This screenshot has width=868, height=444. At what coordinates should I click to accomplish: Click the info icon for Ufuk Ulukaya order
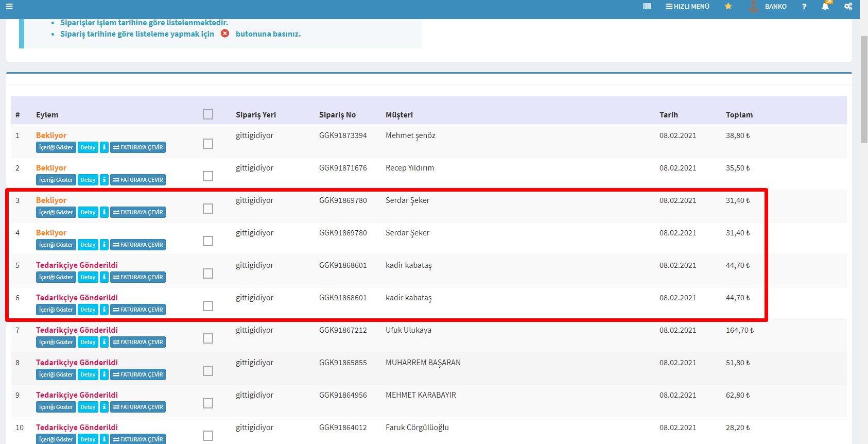pos(104,342)
